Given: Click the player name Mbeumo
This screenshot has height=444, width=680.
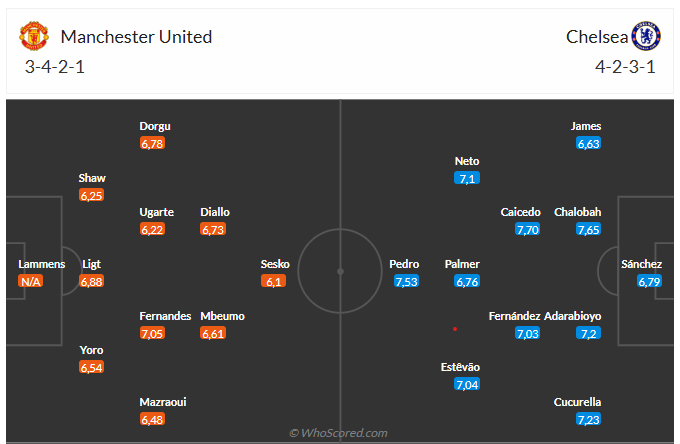Looking at the screenshot, I should pos(222,316).
